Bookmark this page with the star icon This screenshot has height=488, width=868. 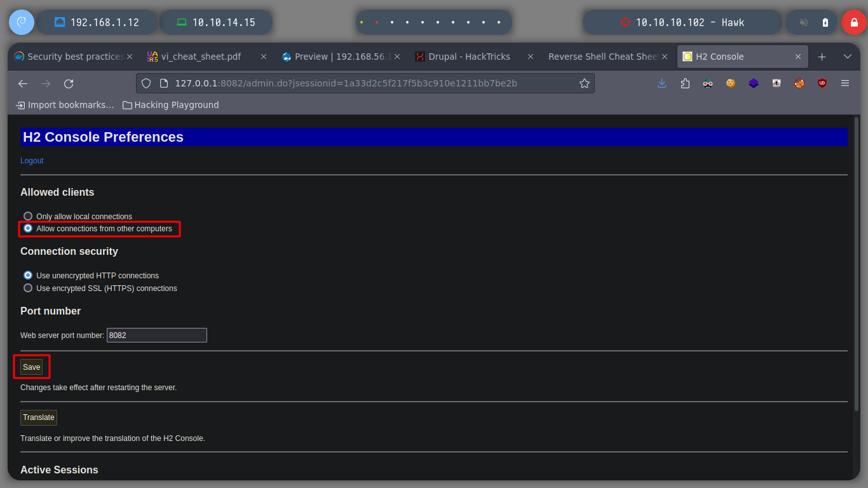(x=585, y=83)
